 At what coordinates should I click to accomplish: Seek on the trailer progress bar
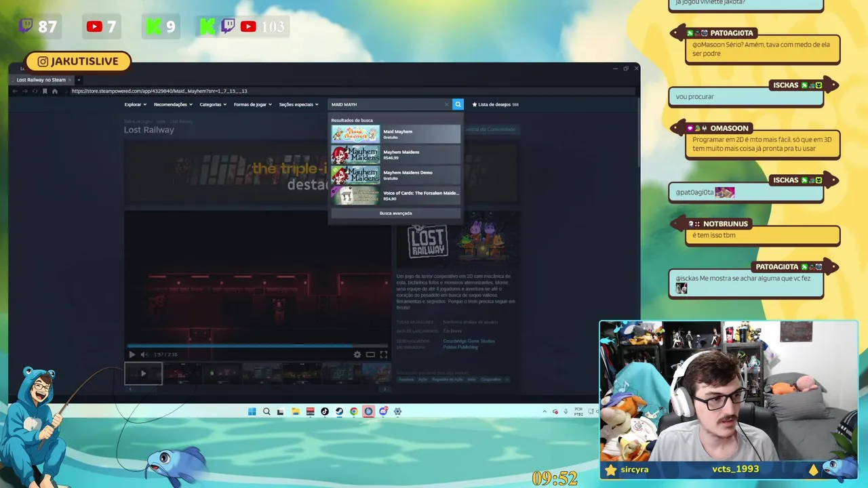pos(258,346)
